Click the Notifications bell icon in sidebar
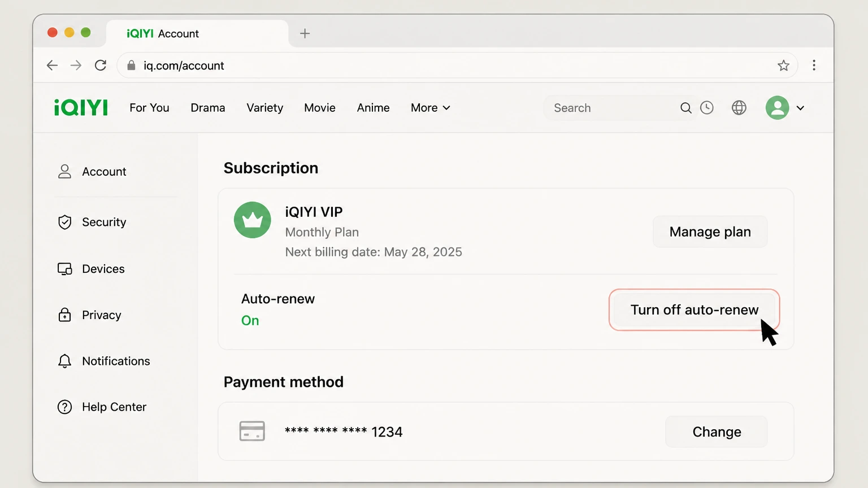 (x=65, y=361)
